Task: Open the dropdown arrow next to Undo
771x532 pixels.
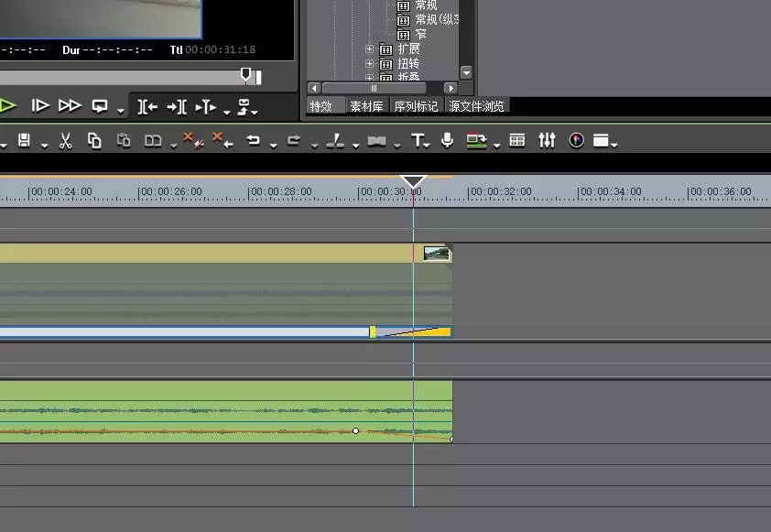Action: point(274,145)
